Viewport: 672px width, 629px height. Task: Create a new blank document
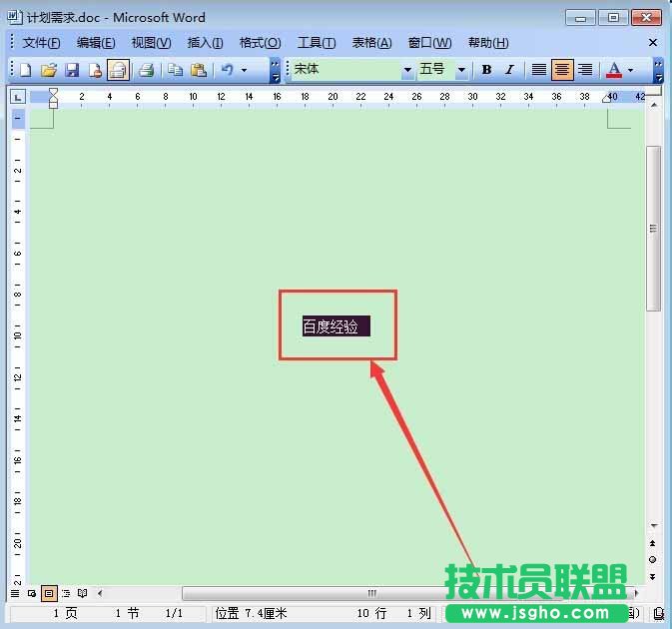pos(26,70)
